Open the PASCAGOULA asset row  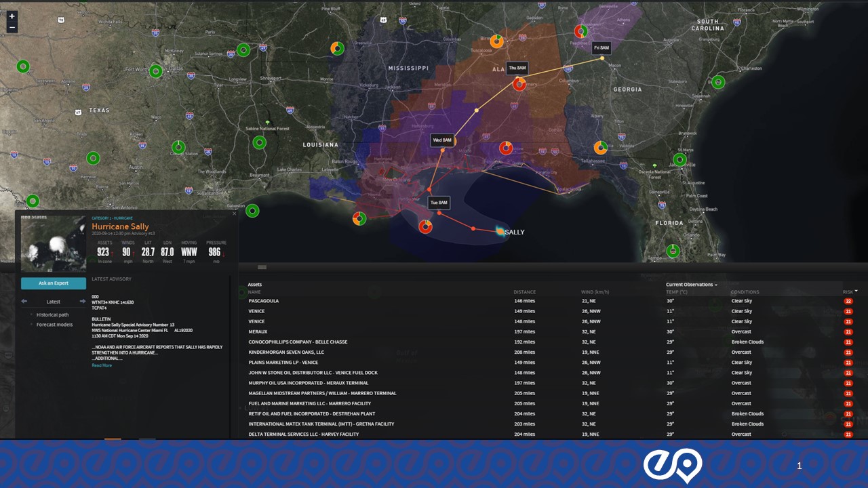(550, 301)
